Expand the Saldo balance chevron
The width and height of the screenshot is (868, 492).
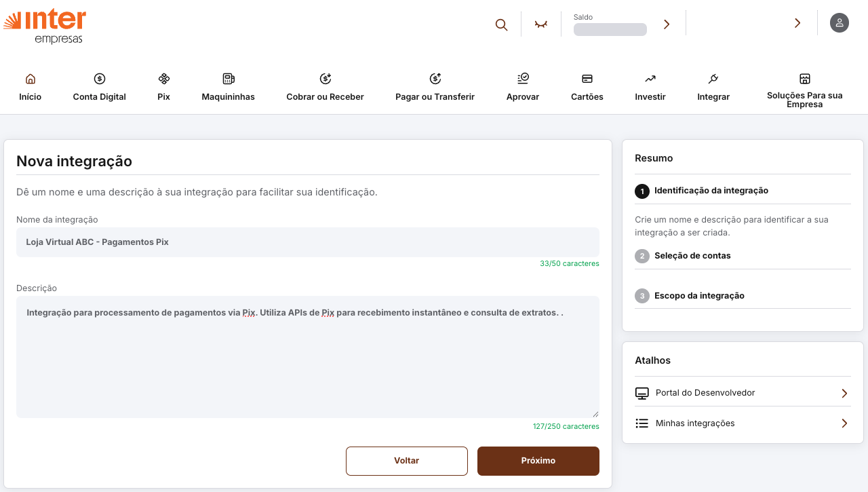(667, 24)
